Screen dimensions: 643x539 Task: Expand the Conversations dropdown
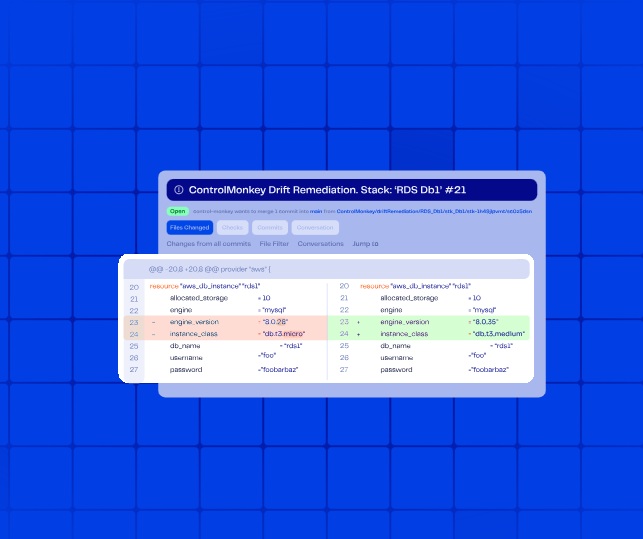320,244
